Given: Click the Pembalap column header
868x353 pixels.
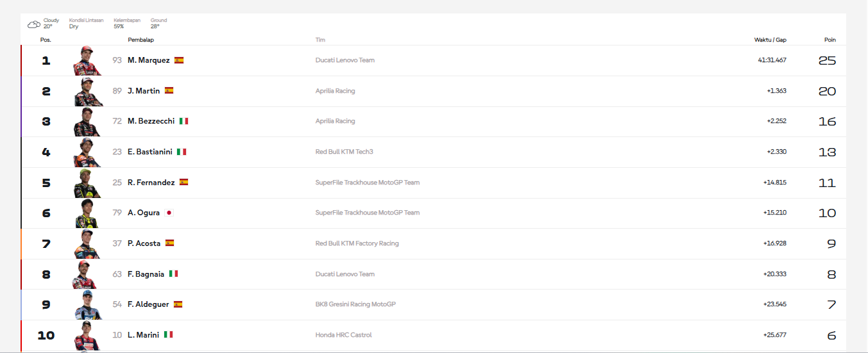Looking at the screenshot, I should pos(140,40).
